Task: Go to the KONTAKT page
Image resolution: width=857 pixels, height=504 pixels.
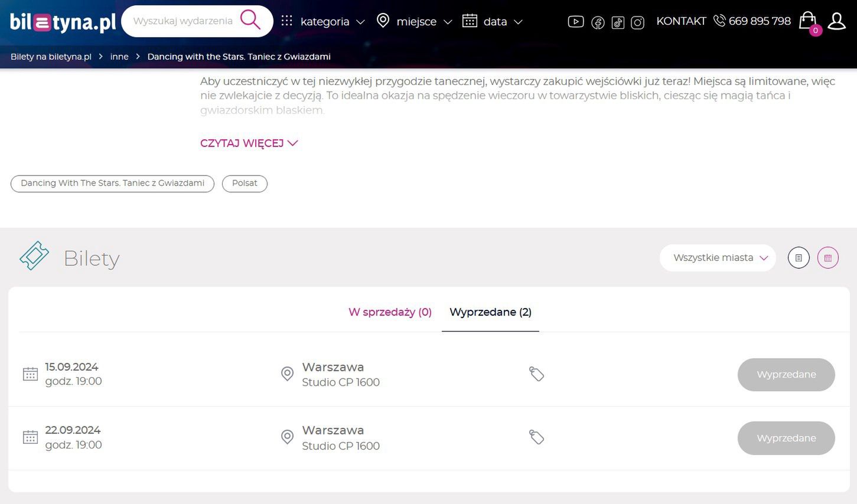Action: 681,21
